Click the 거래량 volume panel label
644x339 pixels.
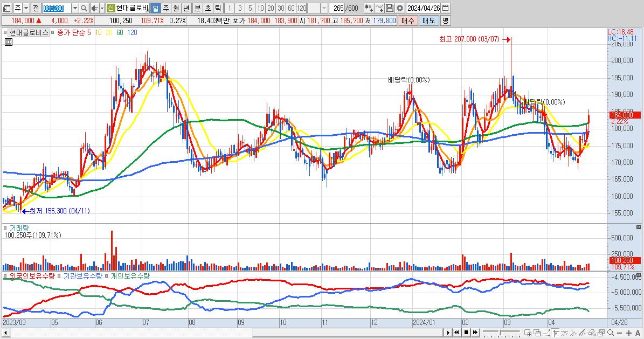tap(19, 228)
